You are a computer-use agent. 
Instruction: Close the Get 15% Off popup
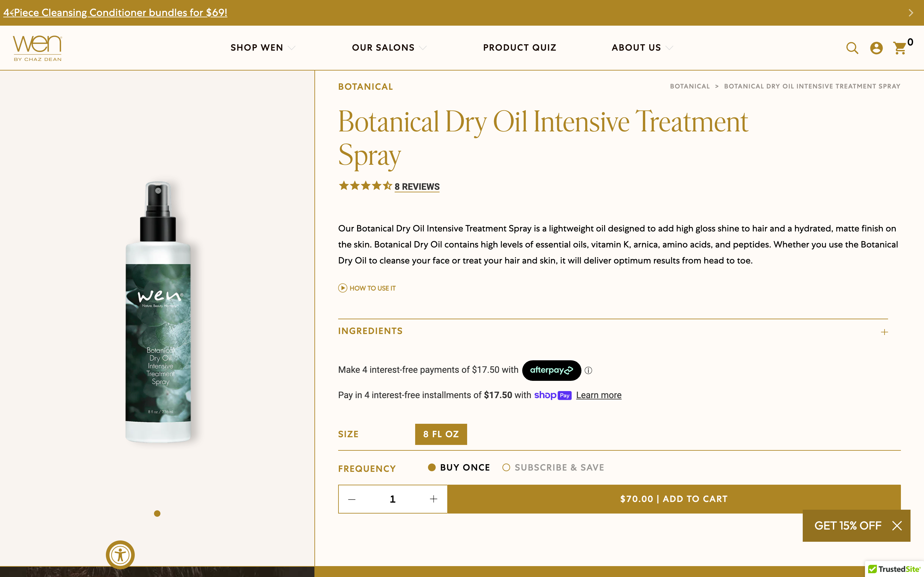point(897,526)
